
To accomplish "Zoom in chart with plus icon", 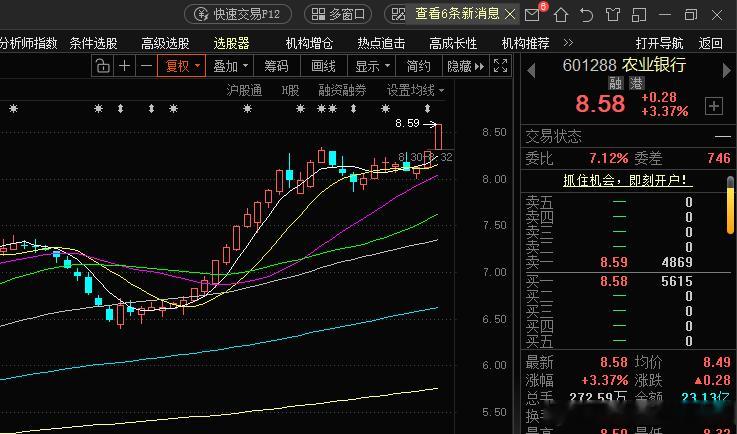I will click(125, 66).
